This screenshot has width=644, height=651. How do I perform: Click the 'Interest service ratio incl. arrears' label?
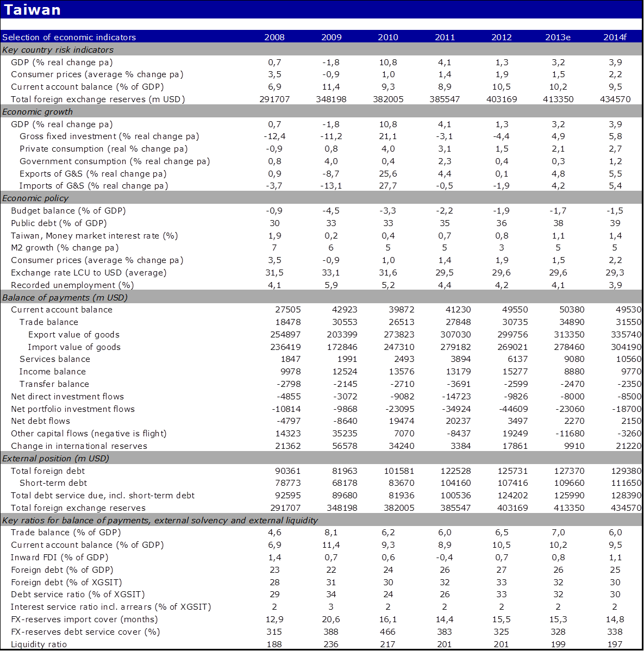(x=111, y=606)
